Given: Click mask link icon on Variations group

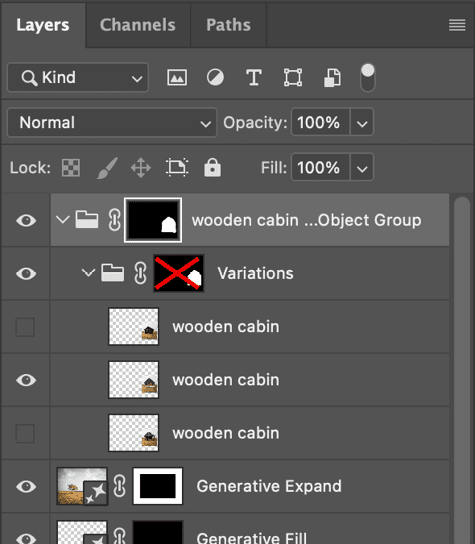Looking at the screenshot, I should pos(140,273).
